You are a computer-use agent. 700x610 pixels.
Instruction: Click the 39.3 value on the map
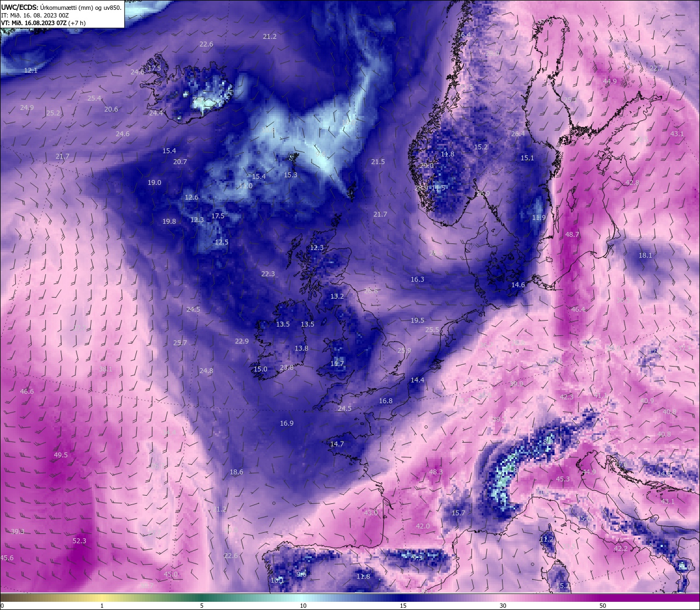point(17,531)
